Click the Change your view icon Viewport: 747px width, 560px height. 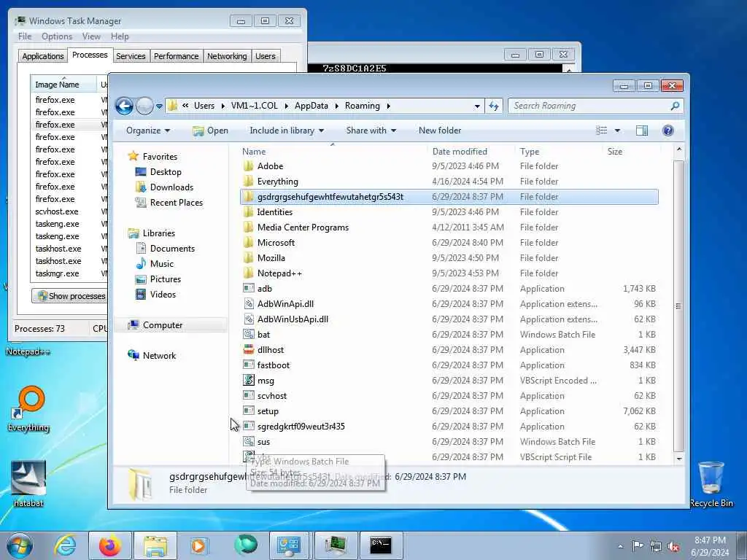click(602, 131)
